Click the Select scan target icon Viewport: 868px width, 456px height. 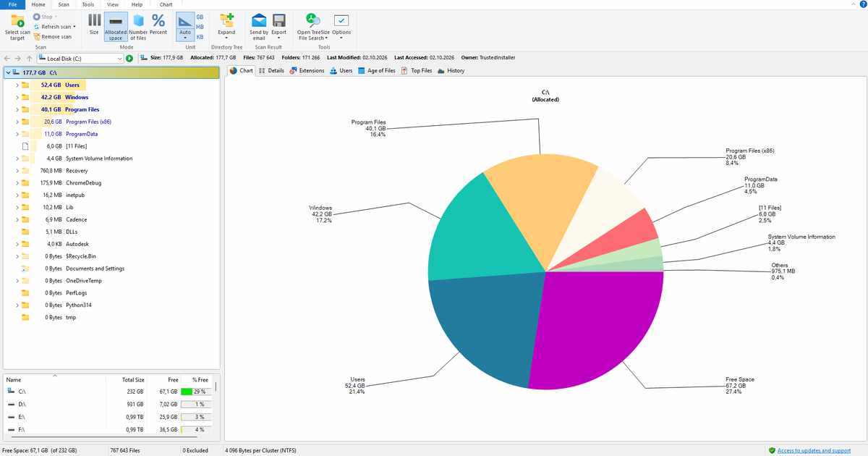tap(17, 20)
